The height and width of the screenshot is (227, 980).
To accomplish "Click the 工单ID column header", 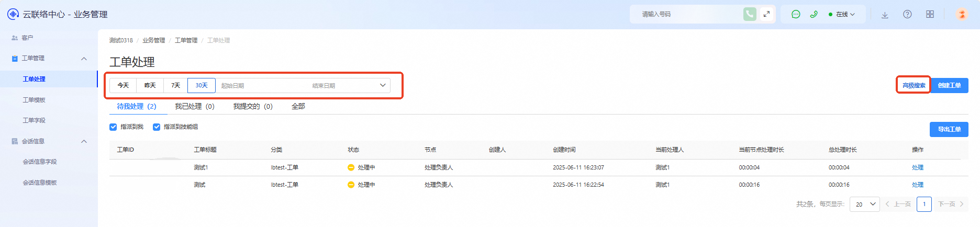I will [126, 150].
